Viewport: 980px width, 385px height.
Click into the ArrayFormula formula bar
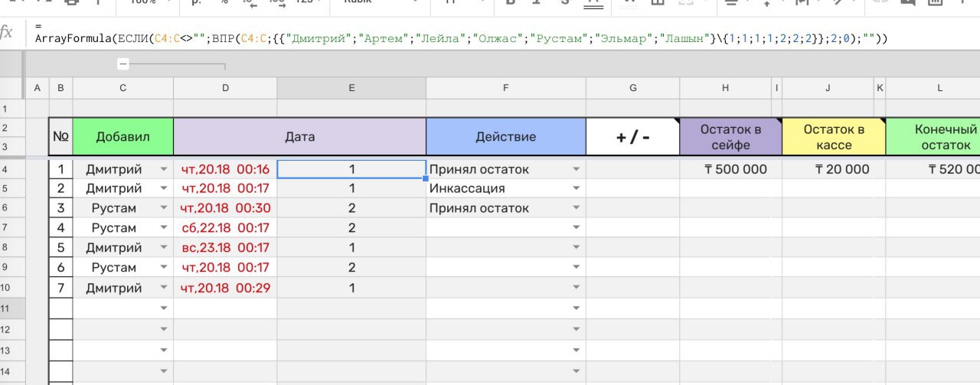[x=459, y=38]
